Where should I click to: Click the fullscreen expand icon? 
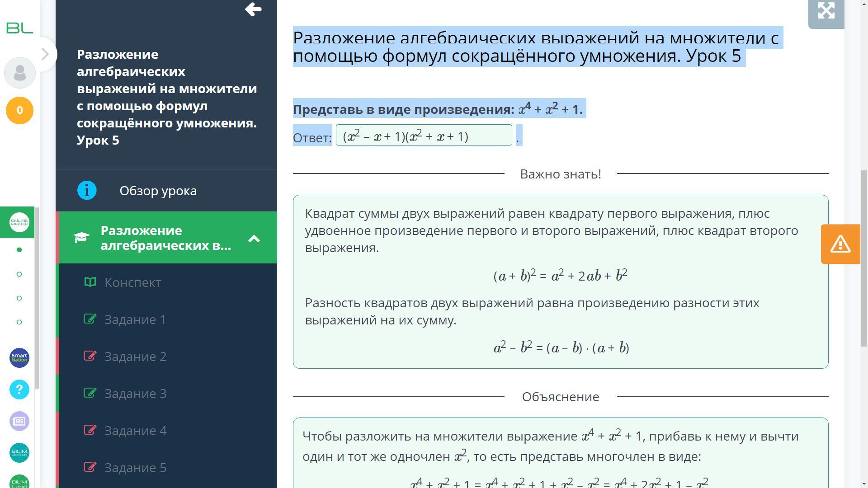[826, 11]
